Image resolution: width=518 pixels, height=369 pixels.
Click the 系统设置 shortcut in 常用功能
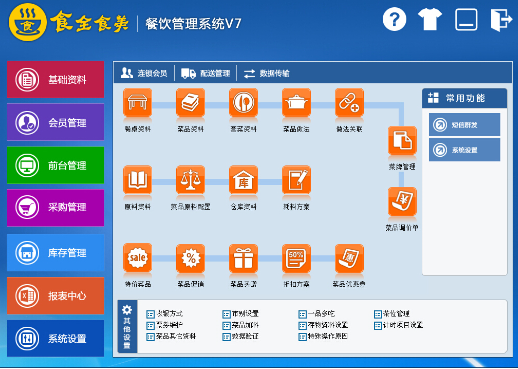point(464,150)
